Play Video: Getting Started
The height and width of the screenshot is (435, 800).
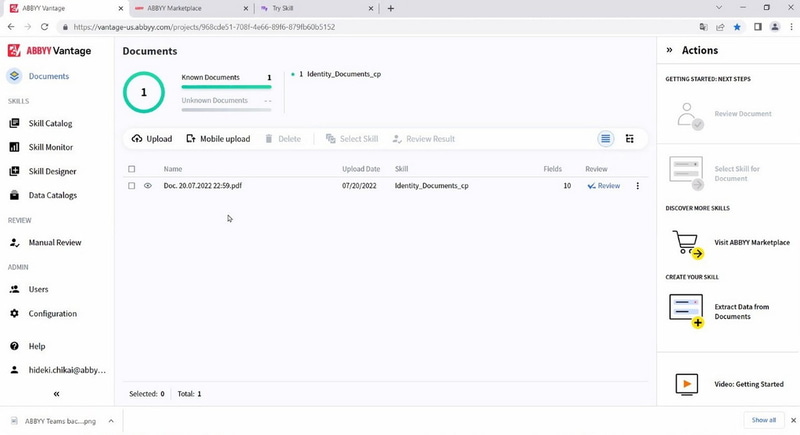(729, 384)
